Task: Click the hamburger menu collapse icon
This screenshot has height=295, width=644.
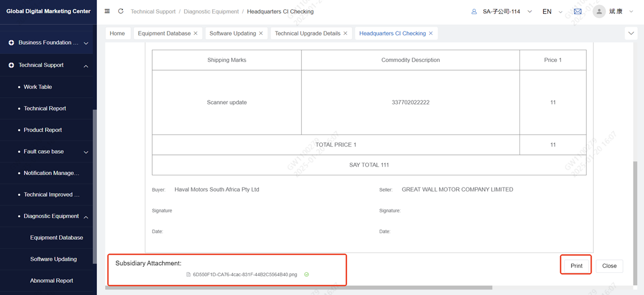Action: tap(107, 11)
